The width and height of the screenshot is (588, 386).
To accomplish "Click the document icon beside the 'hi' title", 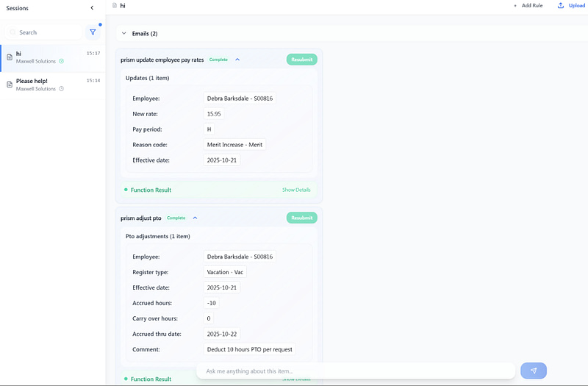I will (x=114, y=5).
